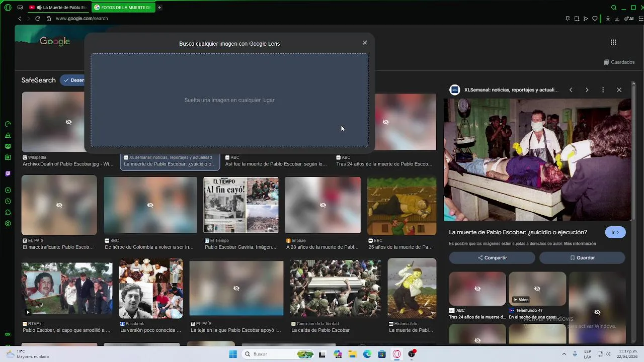Open the GX Corner gamepad icon
644x362 pixels.
click(20, 8)
